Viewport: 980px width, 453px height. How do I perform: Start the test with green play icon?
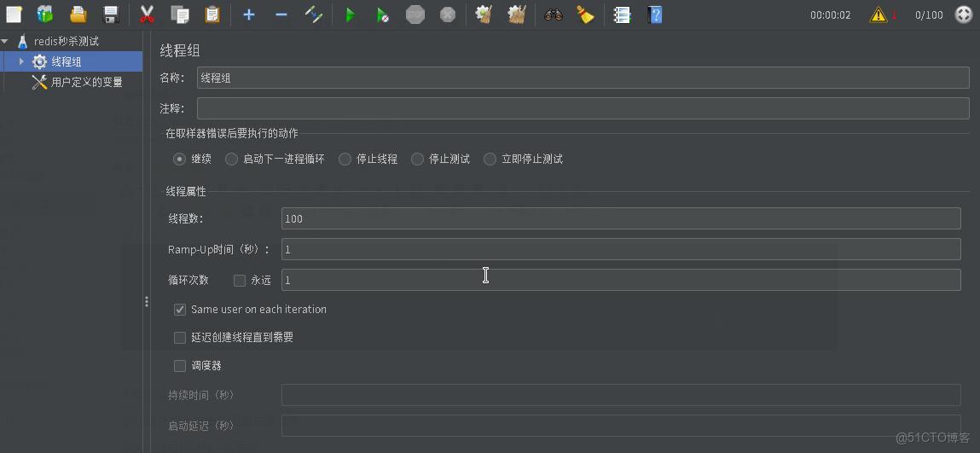point(350,15)
